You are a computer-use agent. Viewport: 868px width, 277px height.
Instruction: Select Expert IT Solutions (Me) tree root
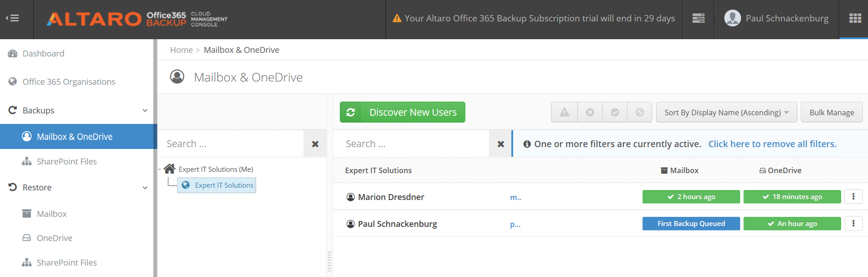[216, 169]
